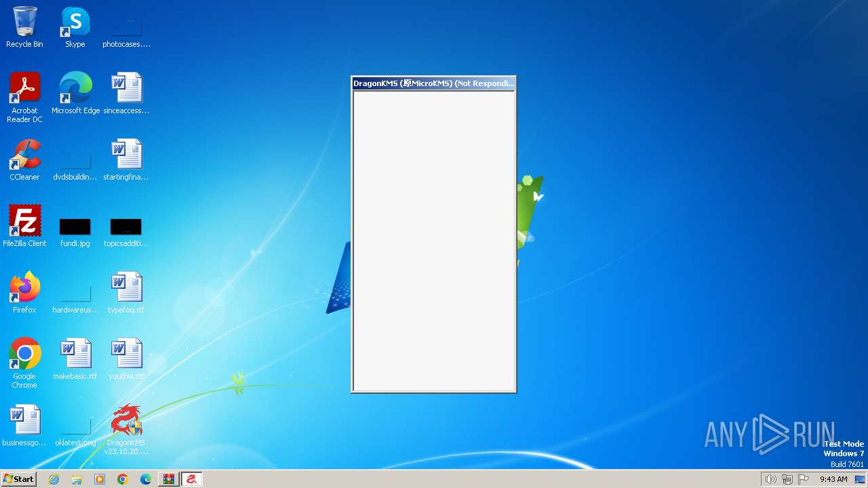Open CCleaner desktop shortcut
Image resolution: width=868 pixels, height=488 pixels.
point(24,160)
